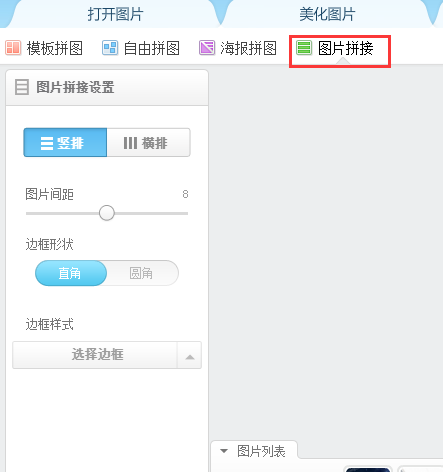Click the 图片间距 slider handle
The image size is (443, 472).
(x=107, y=213)
